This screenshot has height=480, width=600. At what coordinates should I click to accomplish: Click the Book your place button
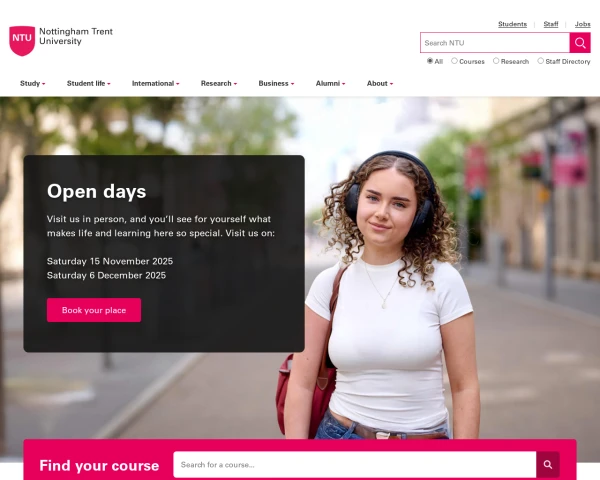click(94, 310)
